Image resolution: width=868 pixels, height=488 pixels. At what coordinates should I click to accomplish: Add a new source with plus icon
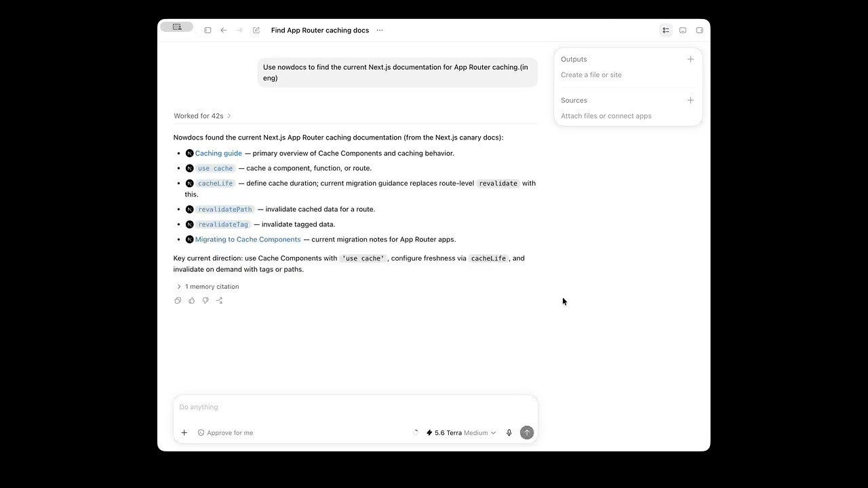(690, 100)
